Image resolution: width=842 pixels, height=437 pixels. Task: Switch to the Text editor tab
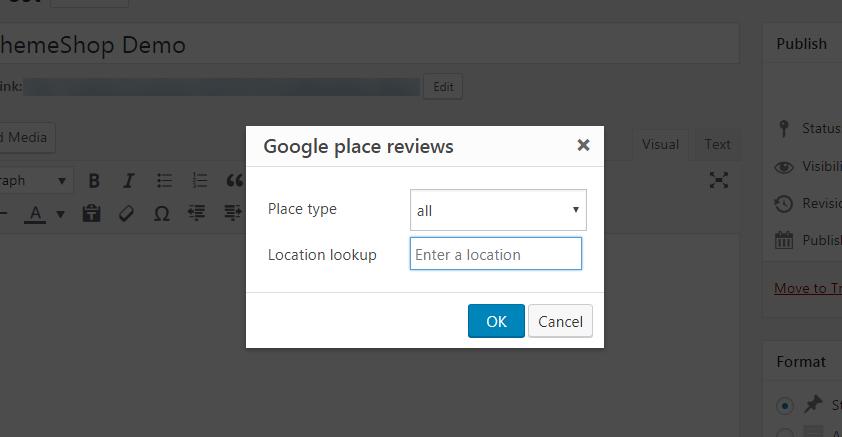(717, 144)
